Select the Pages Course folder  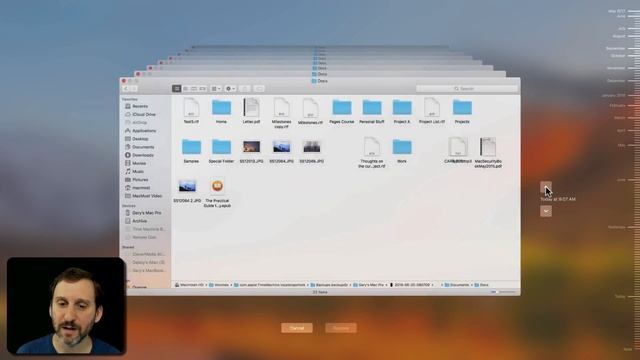[x=342, y=111]
